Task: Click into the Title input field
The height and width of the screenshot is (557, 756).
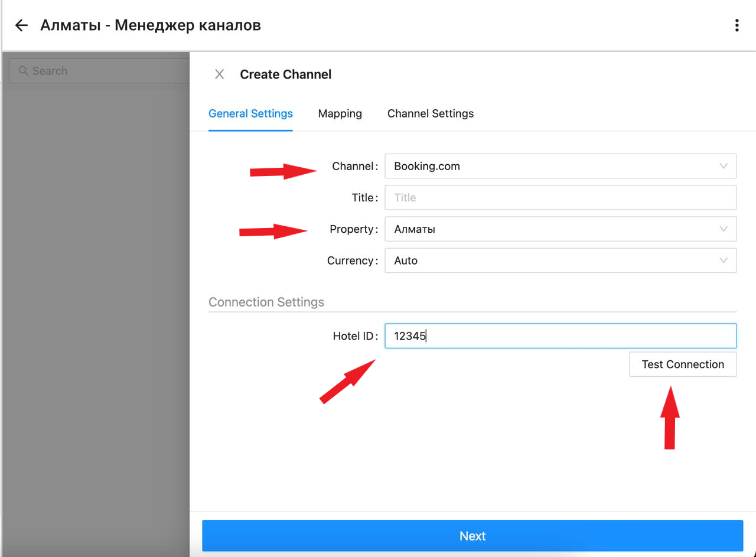Action: point(561,197)
